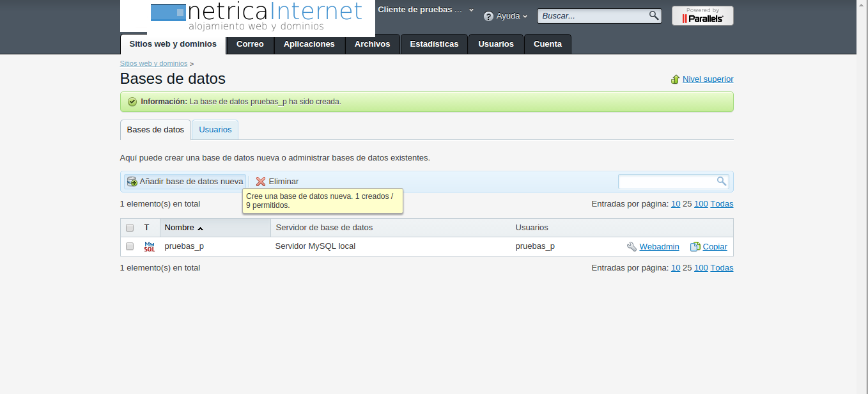The width and height of the screenshot is (868, 394).
Task: Click the Nivel superior up-arrow icon
Action: coord(675,79)
